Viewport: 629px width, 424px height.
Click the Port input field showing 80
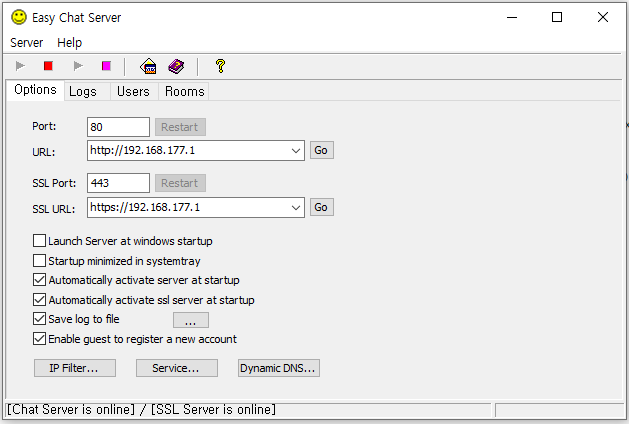[x=118, y=127]
